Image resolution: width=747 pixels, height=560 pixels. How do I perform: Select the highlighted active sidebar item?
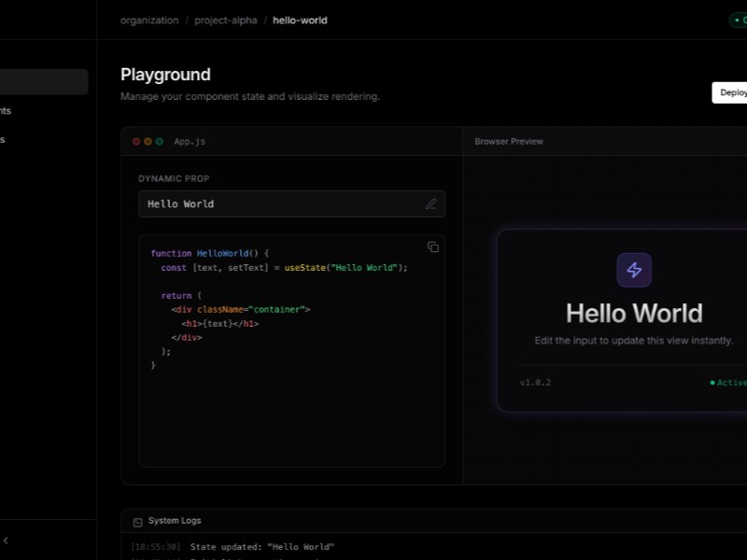click(x=44, y=82)
